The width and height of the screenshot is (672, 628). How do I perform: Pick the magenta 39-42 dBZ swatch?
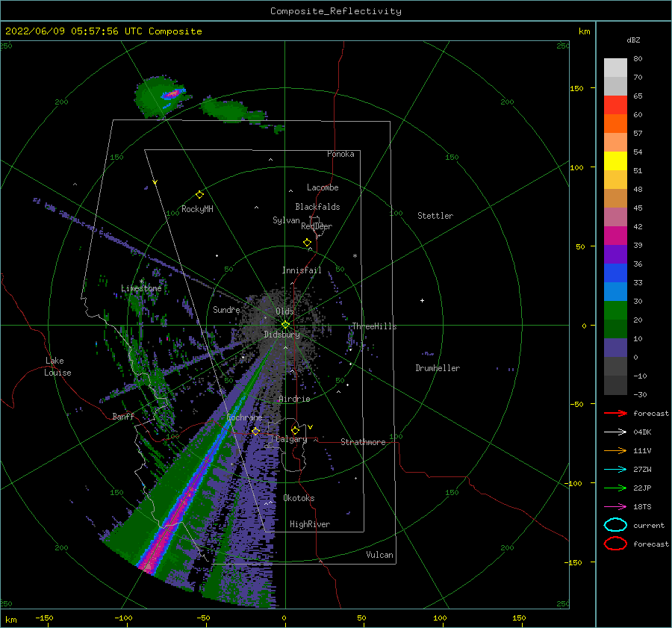tap(615, 236)
